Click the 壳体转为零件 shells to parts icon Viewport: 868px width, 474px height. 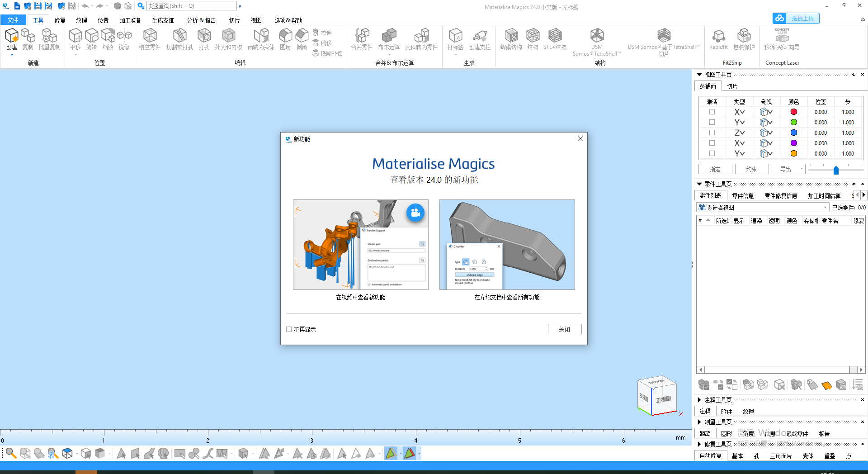click(421, 35)
